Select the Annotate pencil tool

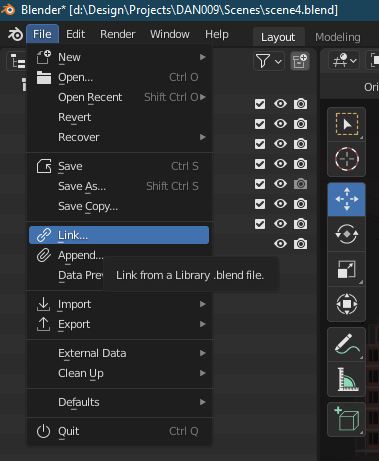347,345
